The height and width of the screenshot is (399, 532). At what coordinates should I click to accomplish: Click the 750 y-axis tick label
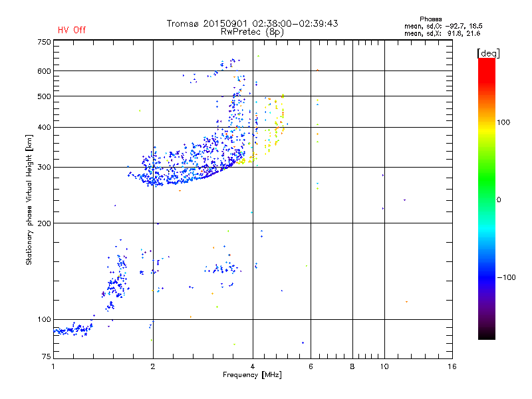tap(44, 42)
